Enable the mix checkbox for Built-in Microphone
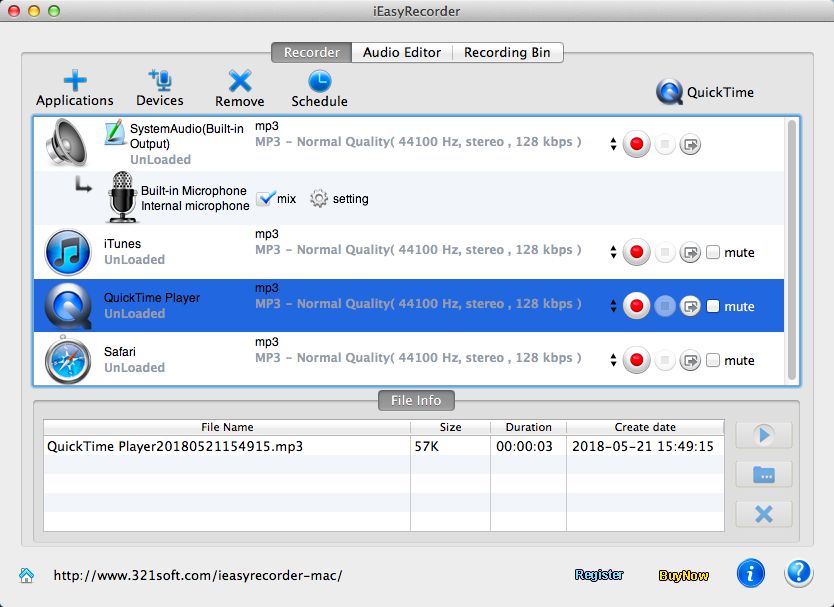 click(264, 198)
